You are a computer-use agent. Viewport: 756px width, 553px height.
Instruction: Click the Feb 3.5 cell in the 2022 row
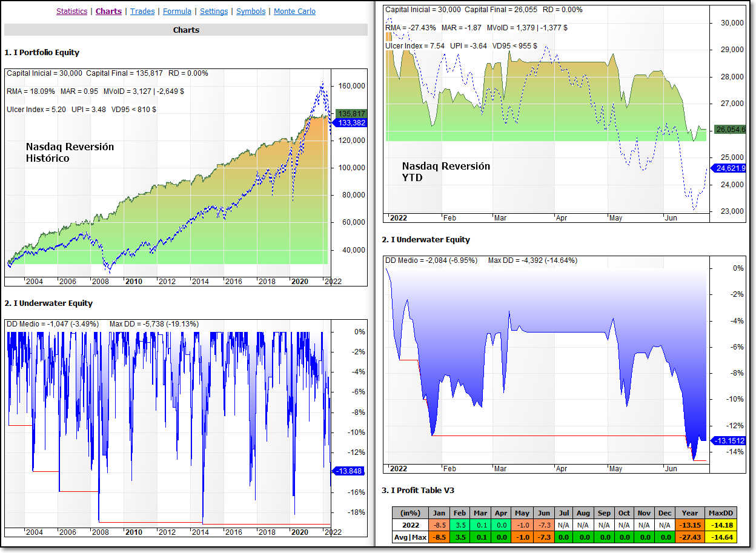(460, 525)
